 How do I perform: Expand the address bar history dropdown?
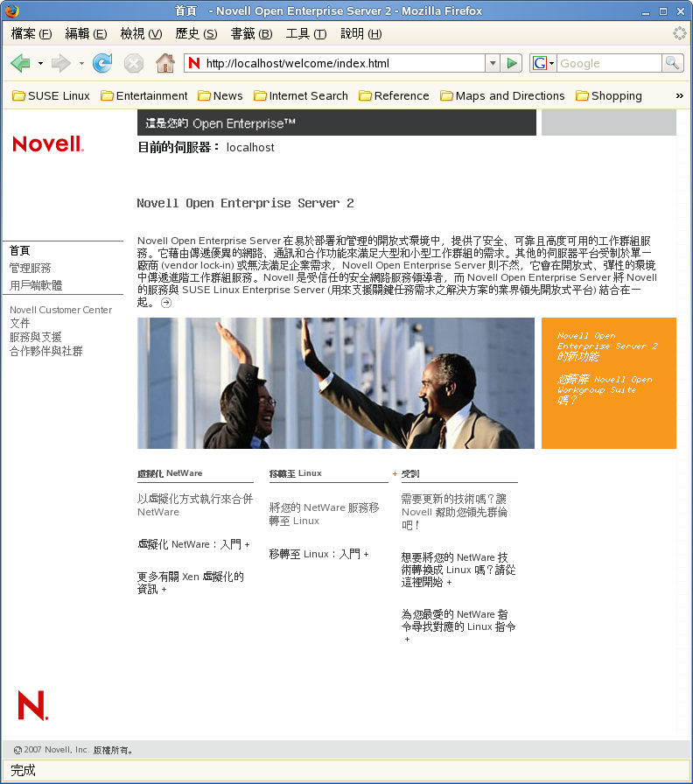(x=493, y=63)
